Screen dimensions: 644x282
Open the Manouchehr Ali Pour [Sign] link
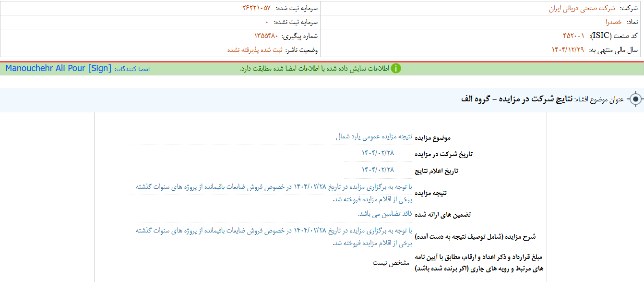pos(58,69)
